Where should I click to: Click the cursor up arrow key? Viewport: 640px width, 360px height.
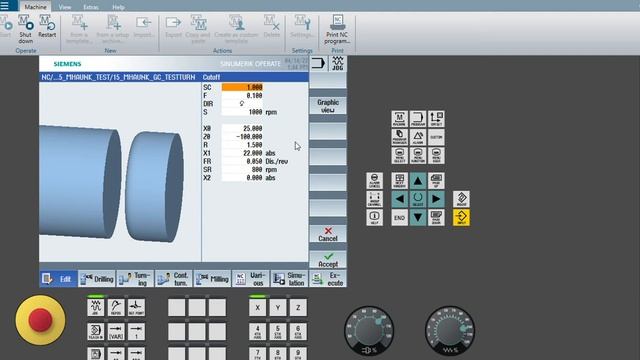418,181
